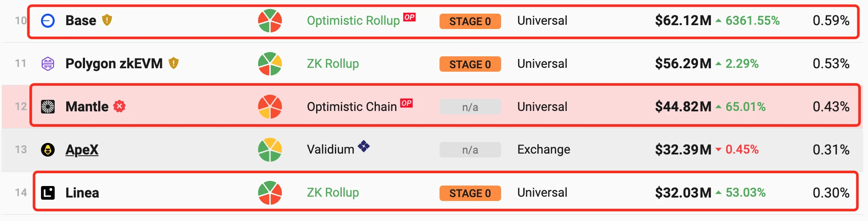Viewport: 868px width, 221px height.
Task: Click the STAGE 0 badge for Base
Action: (x=470, y=21)
